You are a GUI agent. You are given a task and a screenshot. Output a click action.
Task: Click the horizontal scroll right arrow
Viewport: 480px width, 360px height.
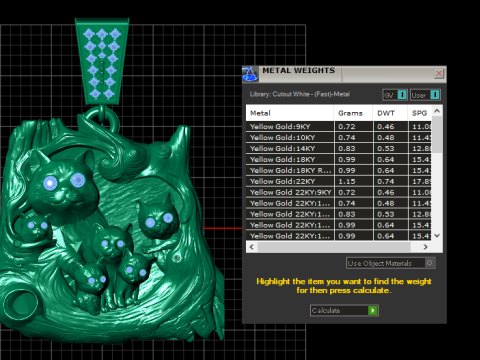(x=425, y=247)
